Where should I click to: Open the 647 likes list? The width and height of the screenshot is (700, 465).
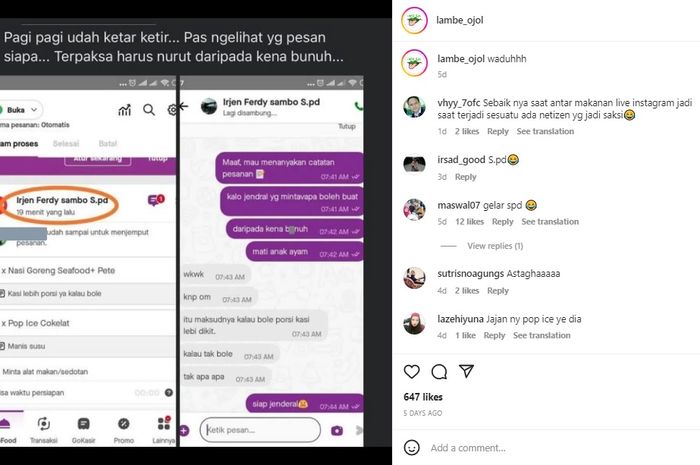point(423,397)
